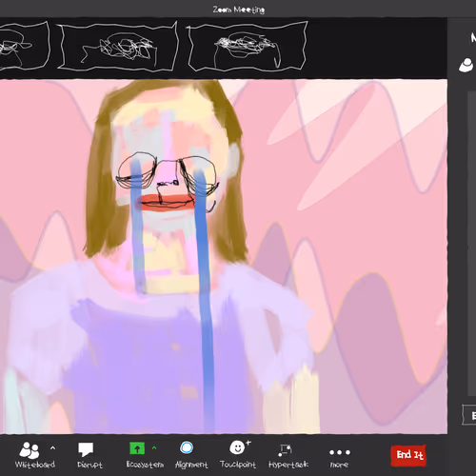Image resolution: width=476 pixels, height=476 pixels.
Task: Select the third participant video thumbnail
Action: click(x=247, y=47)
